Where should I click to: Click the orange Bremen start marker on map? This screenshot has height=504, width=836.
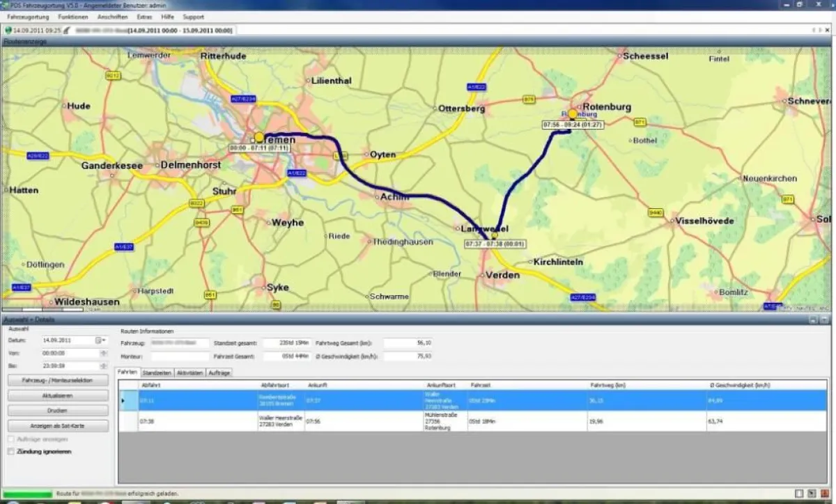(x=259, y=137)
